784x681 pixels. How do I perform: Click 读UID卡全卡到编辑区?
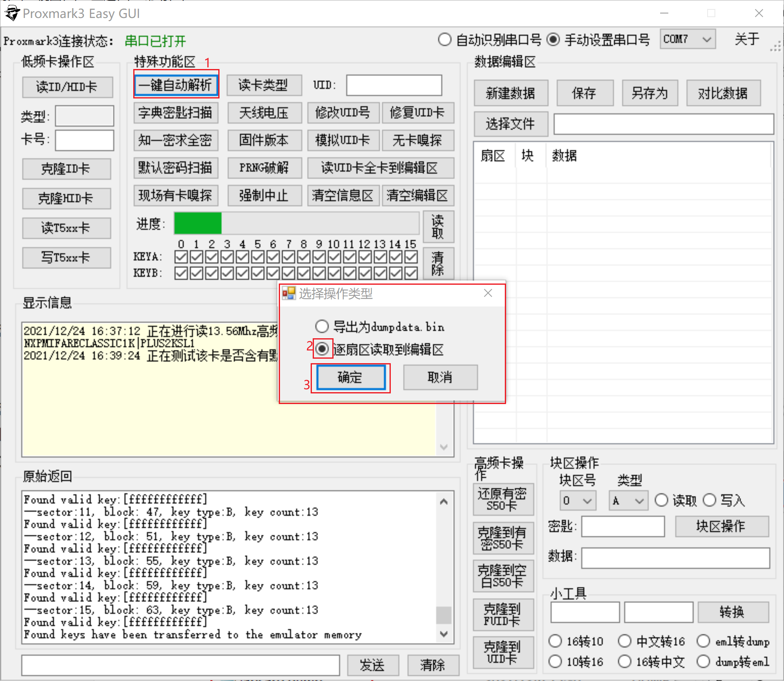pyautogui.click(x=381, y=168)
